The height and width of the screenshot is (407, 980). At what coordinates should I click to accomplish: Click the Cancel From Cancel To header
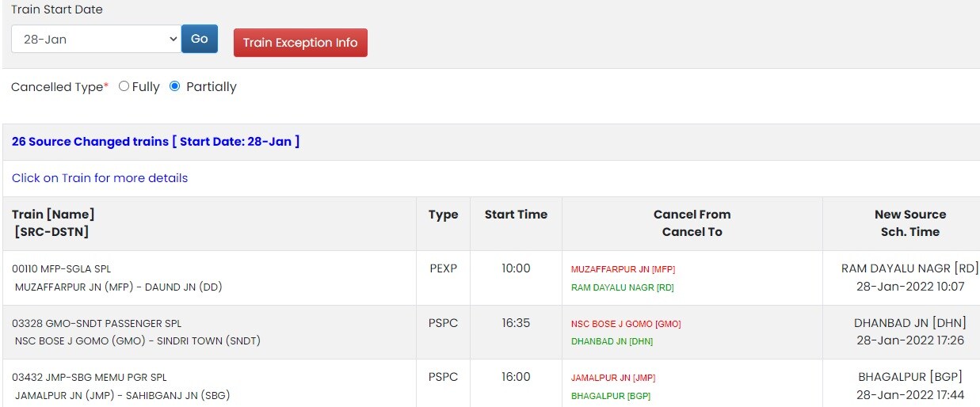[x=692, y=223]
